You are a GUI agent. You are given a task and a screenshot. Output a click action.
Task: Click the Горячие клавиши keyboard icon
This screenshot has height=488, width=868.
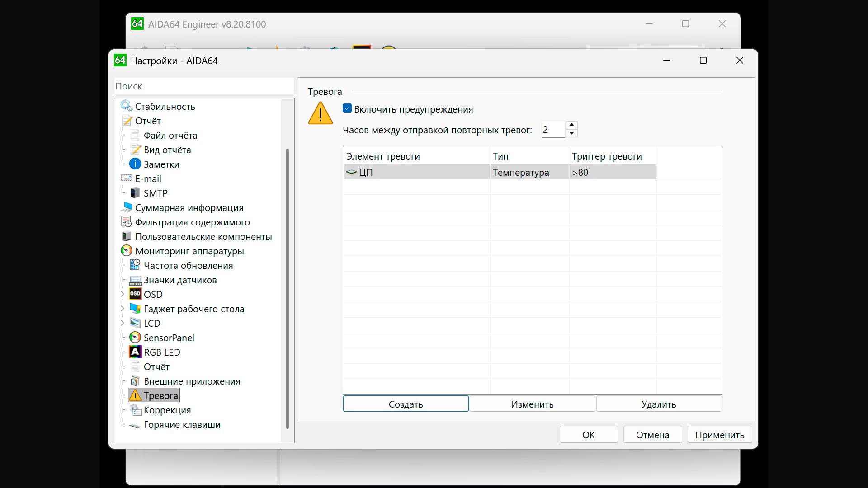(x=135, y=425)
